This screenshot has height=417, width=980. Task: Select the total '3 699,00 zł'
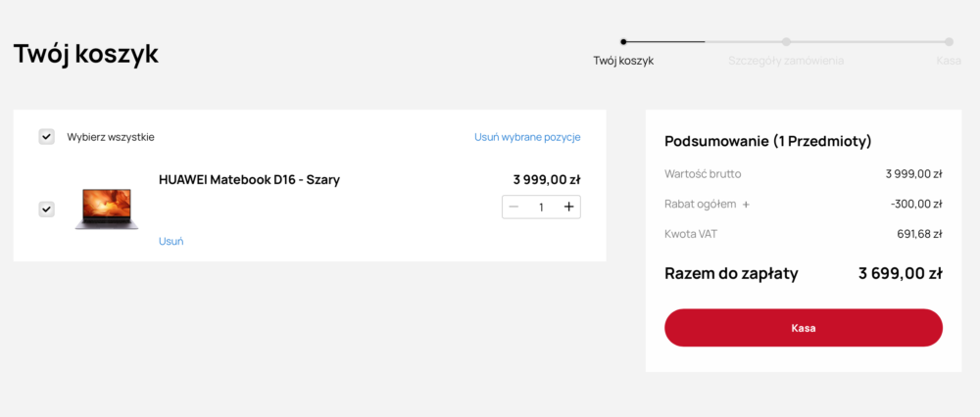pyautogui.click(x=900, y=273)
